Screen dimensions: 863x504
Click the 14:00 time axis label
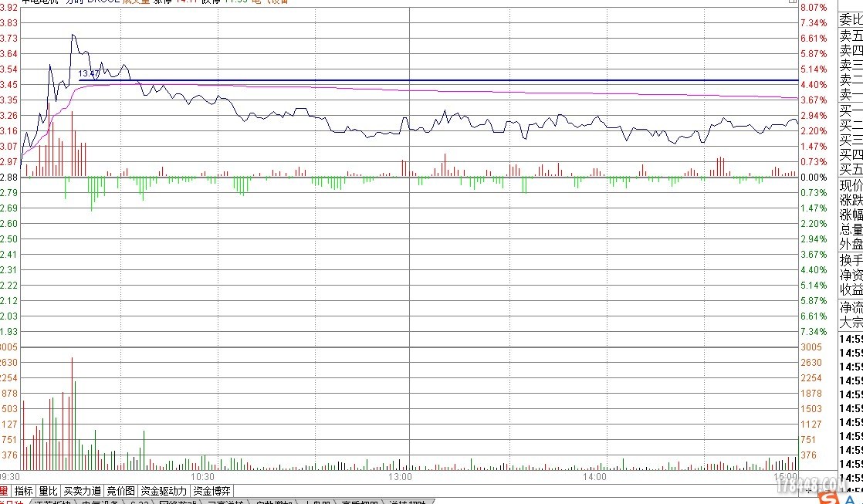[x=594, y=476]
